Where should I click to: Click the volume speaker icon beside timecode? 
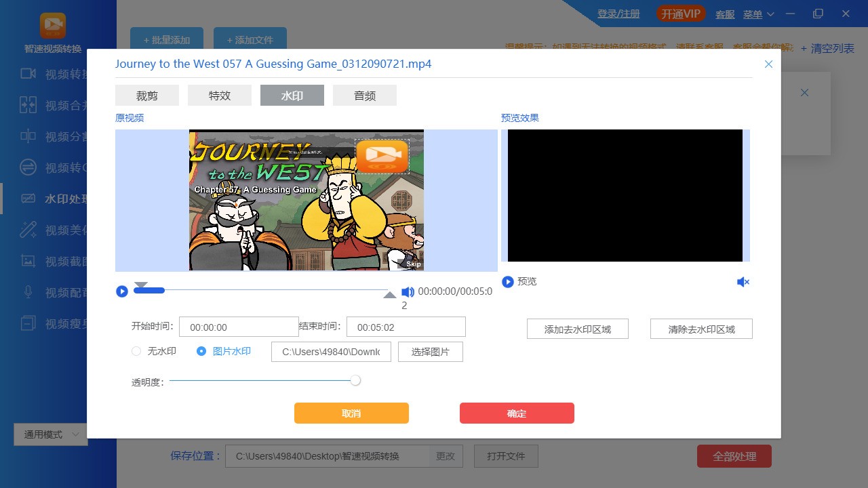tap(408, 292)
